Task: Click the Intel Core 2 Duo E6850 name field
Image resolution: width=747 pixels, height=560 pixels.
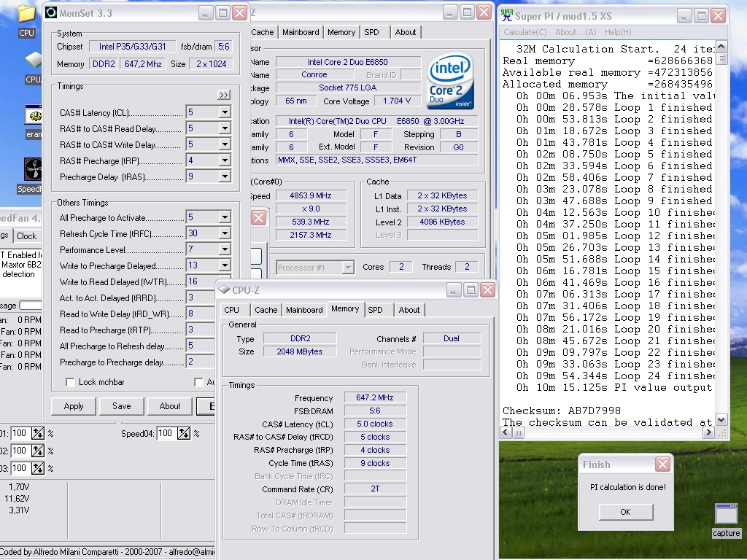Action: 348,62
